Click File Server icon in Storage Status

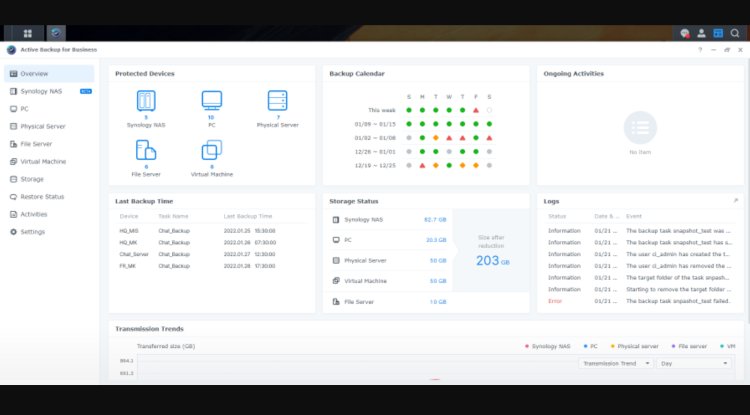point(335,302)
